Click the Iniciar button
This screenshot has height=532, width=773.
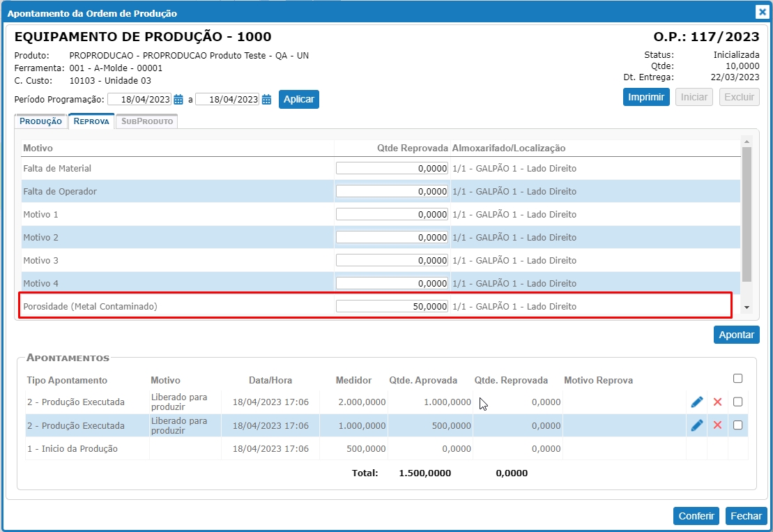tap(694, 97)
